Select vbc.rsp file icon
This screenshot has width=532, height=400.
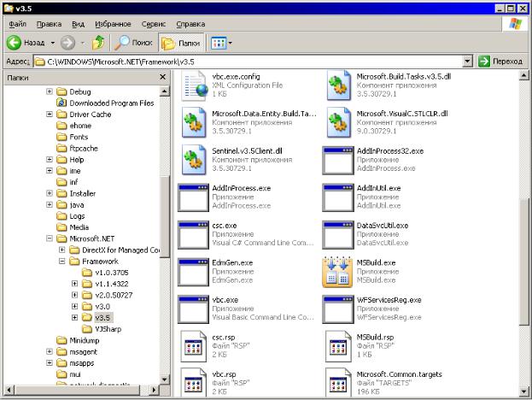[x=193, y=382]
